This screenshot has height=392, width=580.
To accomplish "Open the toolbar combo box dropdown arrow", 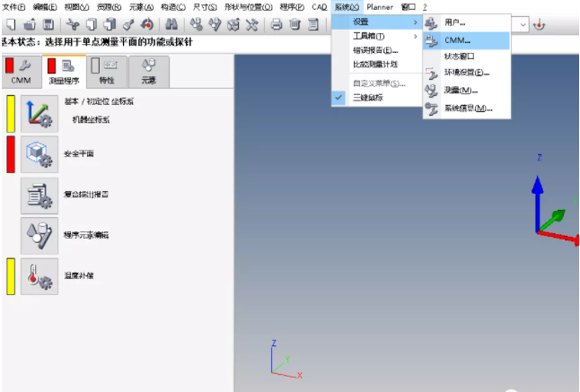I will (x=522, y=25).
